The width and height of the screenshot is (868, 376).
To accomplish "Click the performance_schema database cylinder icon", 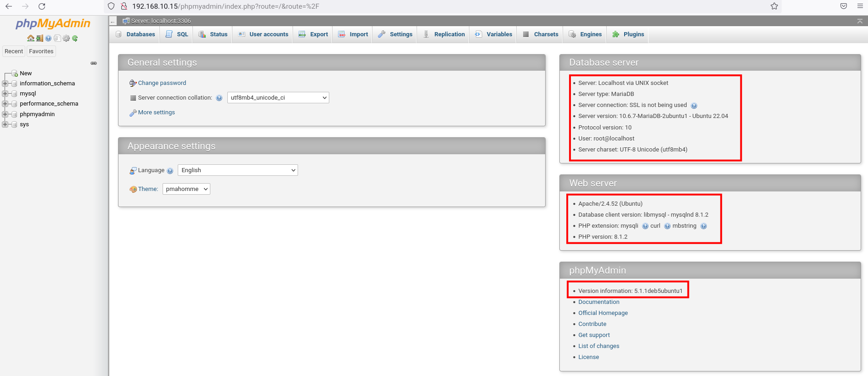I will pyautogui.click(x=14, y=104).
